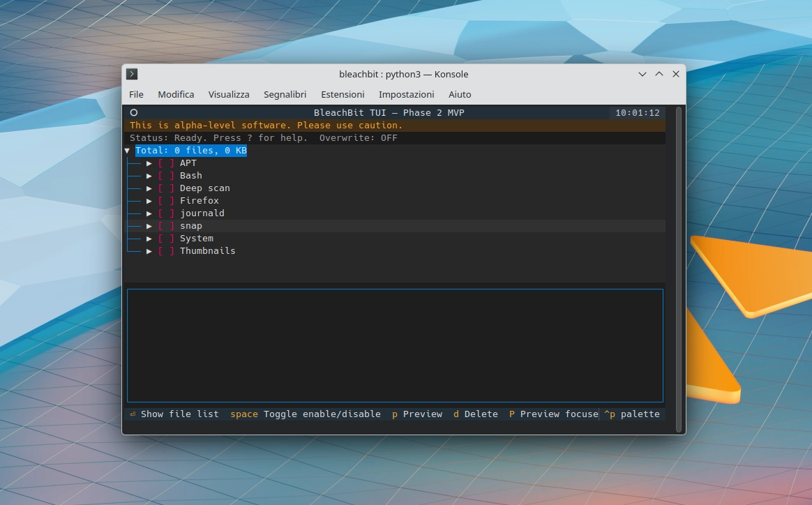
Task: Open the command palette footer shortcut
Action: (x=632, y=414)
